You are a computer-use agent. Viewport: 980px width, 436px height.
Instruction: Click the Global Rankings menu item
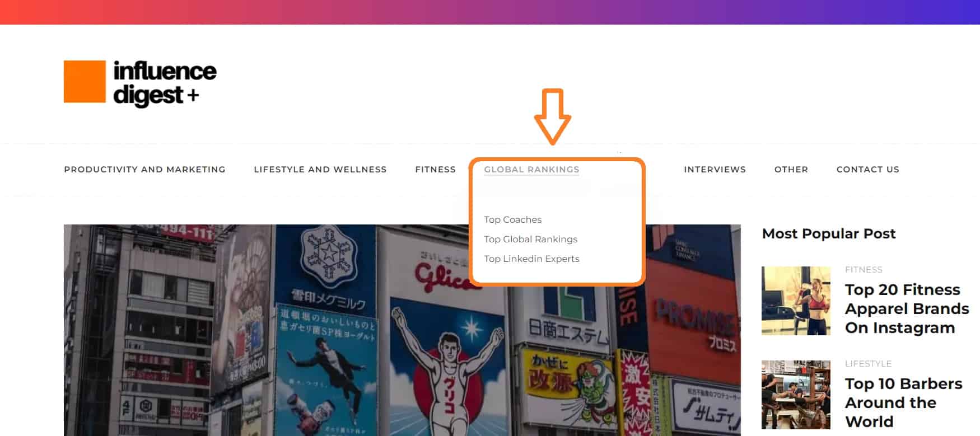click(531, 170)
